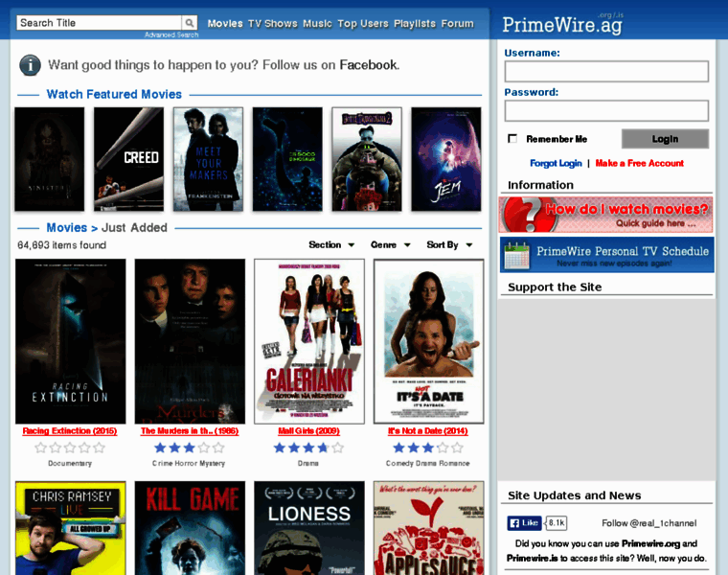This screenshot has height=575, width=728.
Task: Open the Chris Ramsey Live poster
Action: coord(71,528)
